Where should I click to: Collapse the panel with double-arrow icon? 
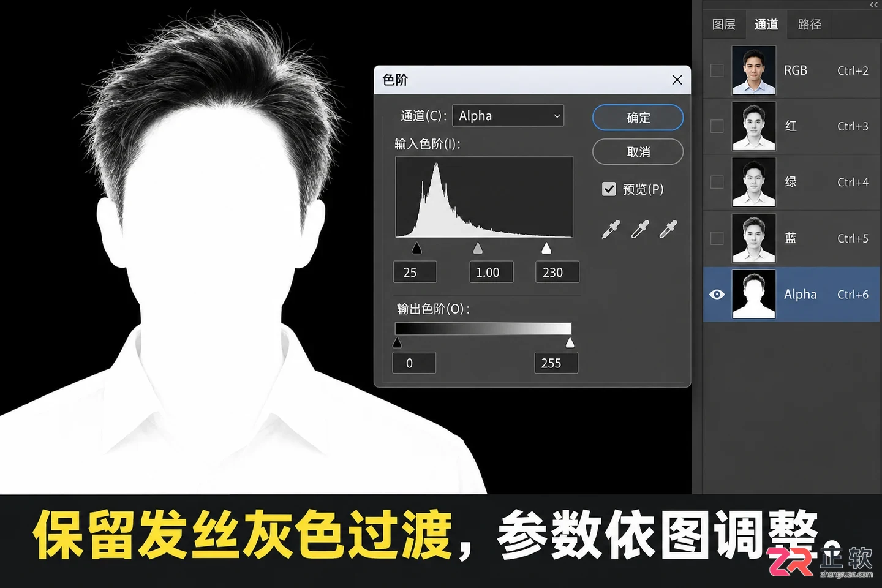click(873, 5)
